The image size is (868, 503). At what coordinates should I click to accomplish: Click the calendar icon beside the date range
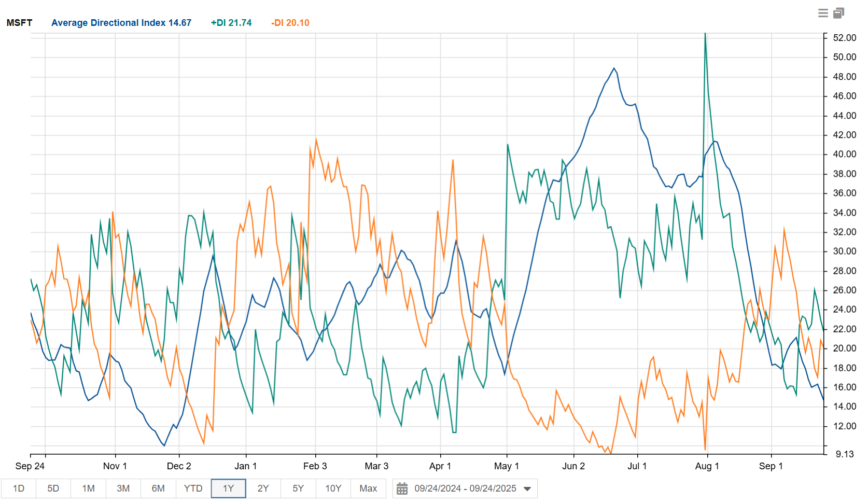pos(402,488)
